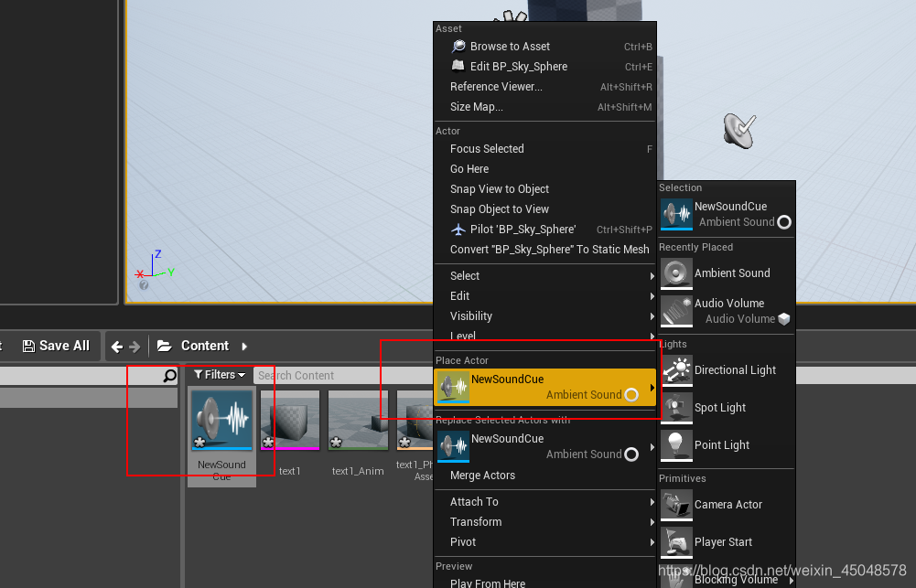
Task: Click the Content folder breadcrumb
Action: point(204,346)
